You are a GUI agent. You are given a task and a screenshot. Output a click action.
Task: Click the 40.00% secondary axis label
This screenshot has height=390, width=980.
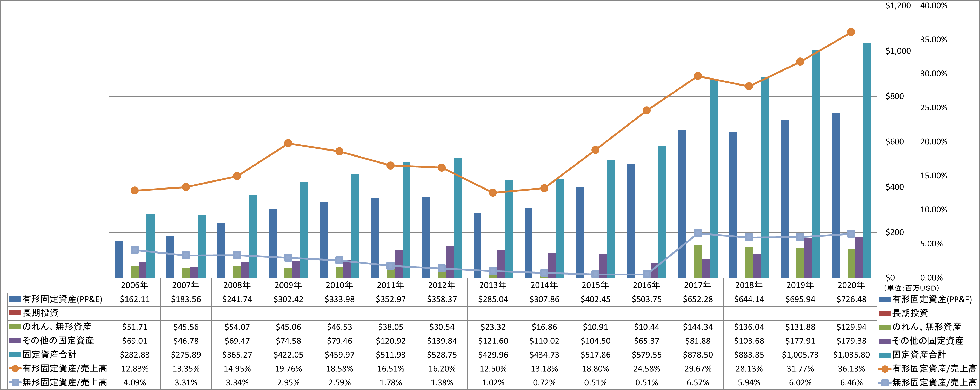(934, 6)
